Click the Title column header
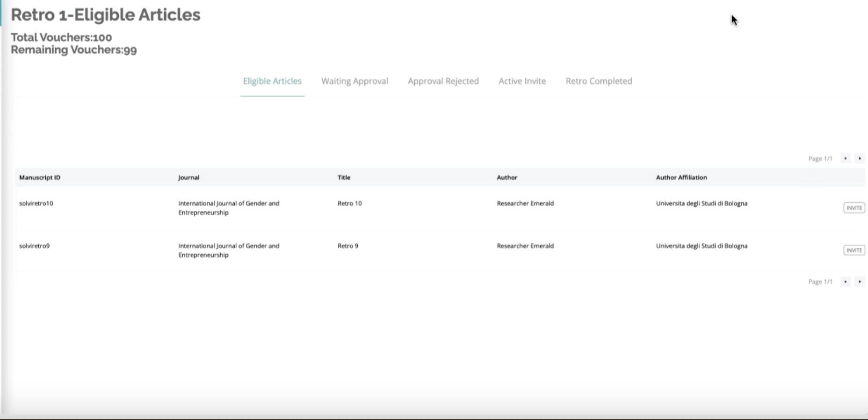The height and width of the screenshot is (420, 868). click(x=344, y=177)
